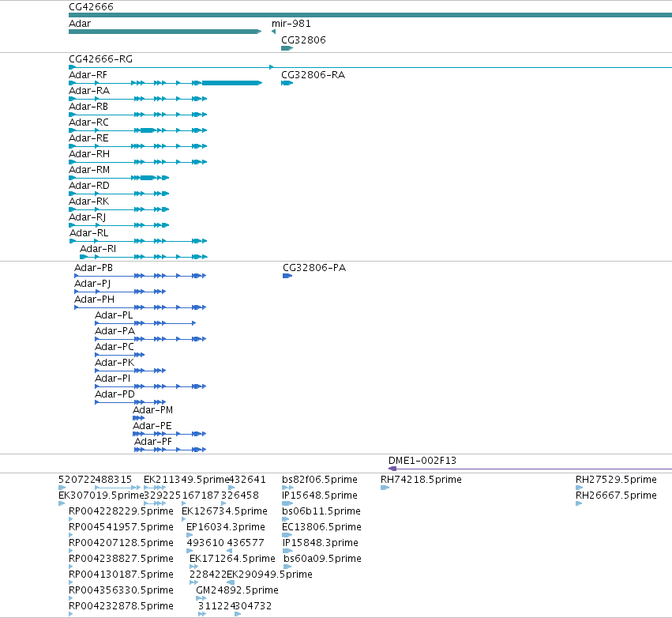Image resolution: width=672 pixels, height=618 pixels.
Task: Click the CG32806 gene label
Action: pyautogui.click(x=303, y=40)
